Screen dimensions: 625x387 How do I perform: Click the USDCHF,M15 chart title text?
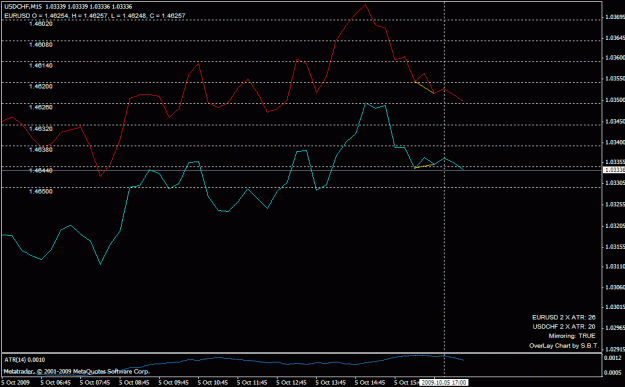click(24, 7)
